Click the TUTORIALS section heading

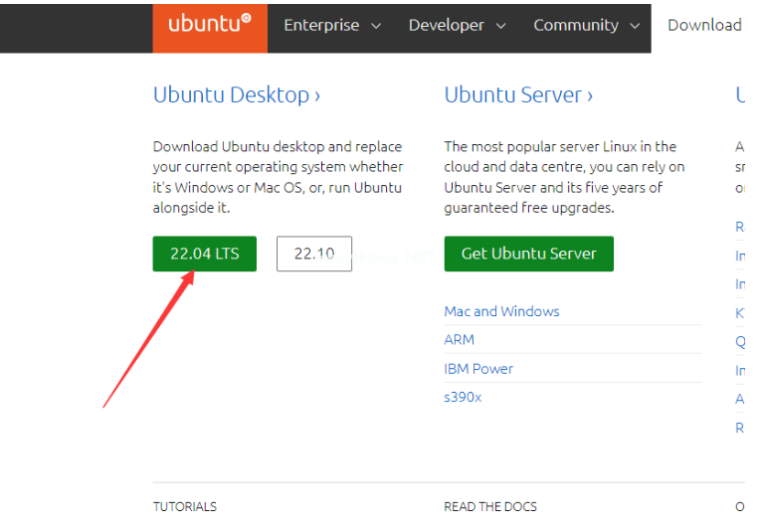click(x=184, y=507)
